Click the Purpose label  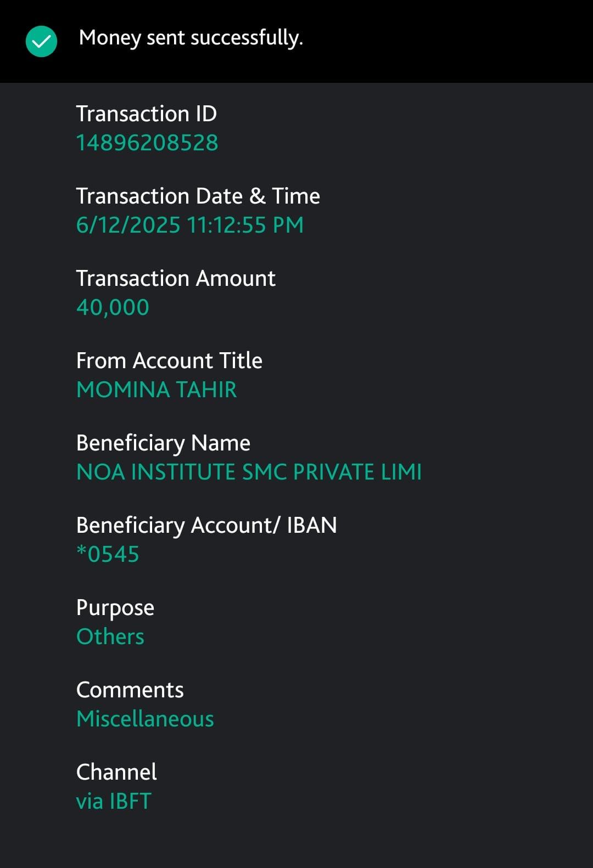115,607
